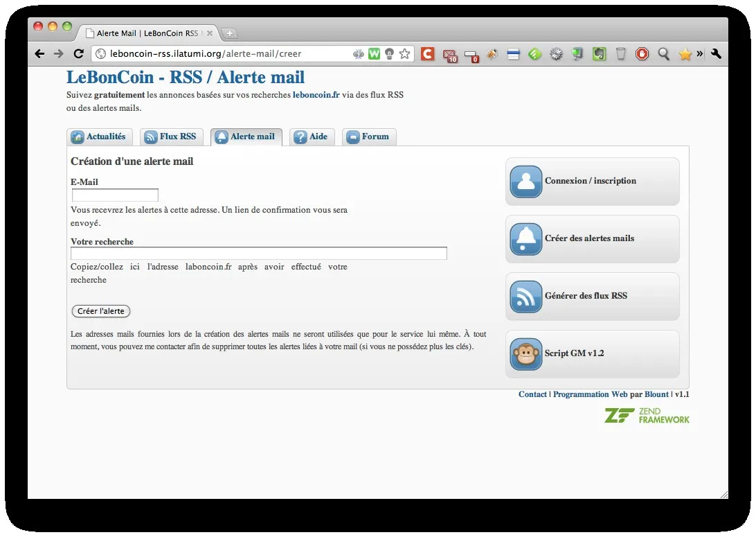Click the red stop-hand AdBlock icon

(x=642, y=54)
